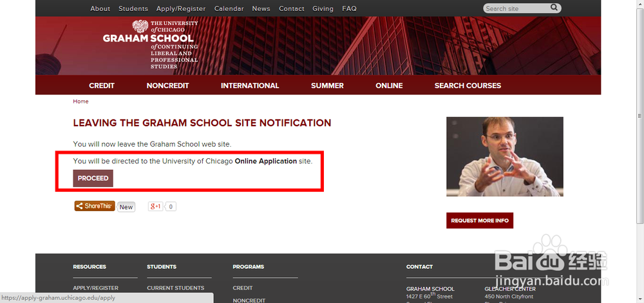Click the search magnifier icon
Viewport: 644px width, 303px height.
coord(554,7)
